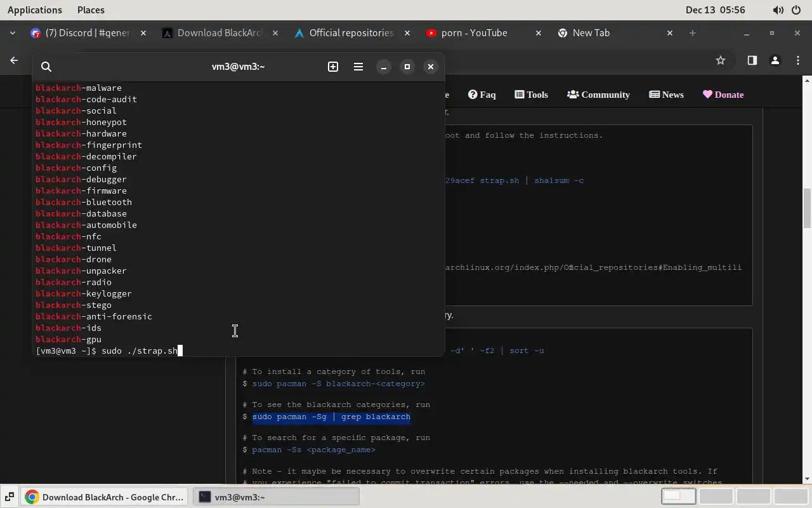Open the Applications menu
812x508 pixels.
tap(35, 10)
